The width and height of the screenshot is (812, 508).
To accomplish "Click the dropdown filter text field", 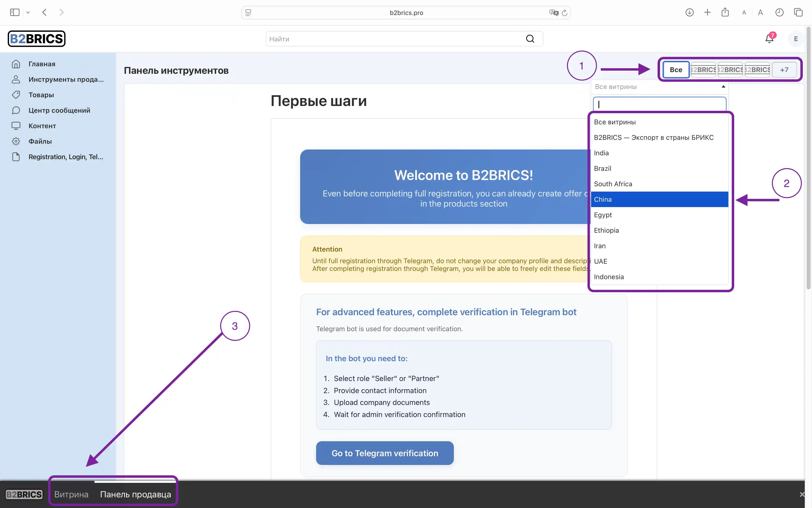I will coord(659,104).
